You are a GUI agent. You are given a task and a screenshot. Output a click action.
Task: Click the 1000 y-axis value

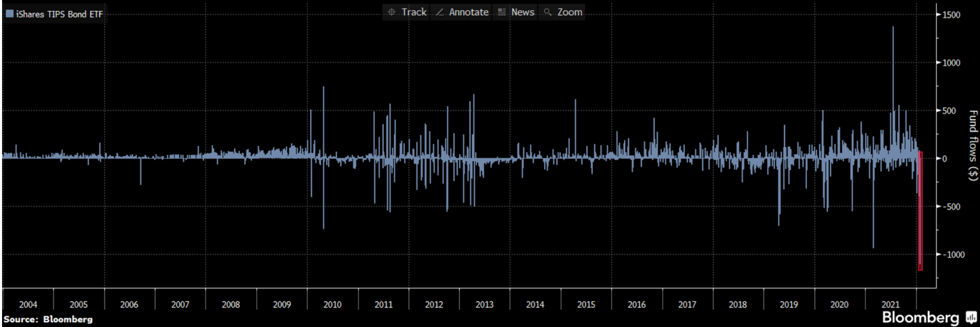coord(950,62)
